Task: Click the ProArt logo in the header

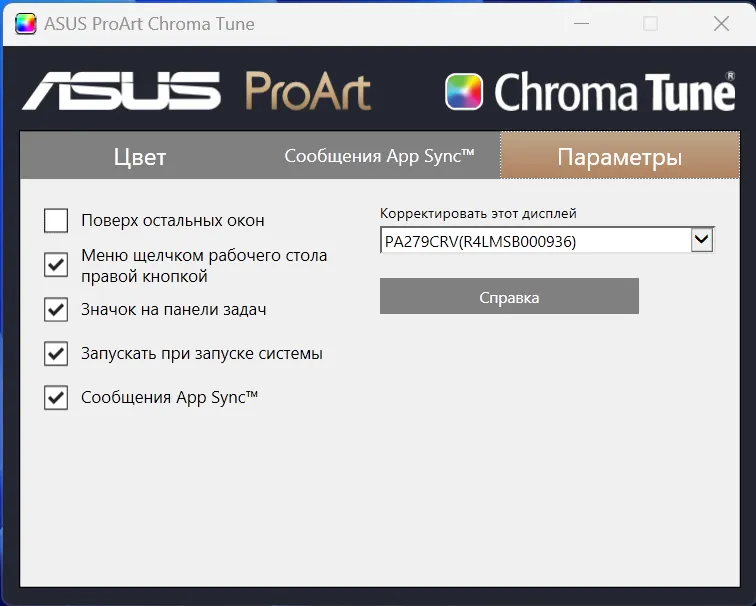Action: coord(308,91)
